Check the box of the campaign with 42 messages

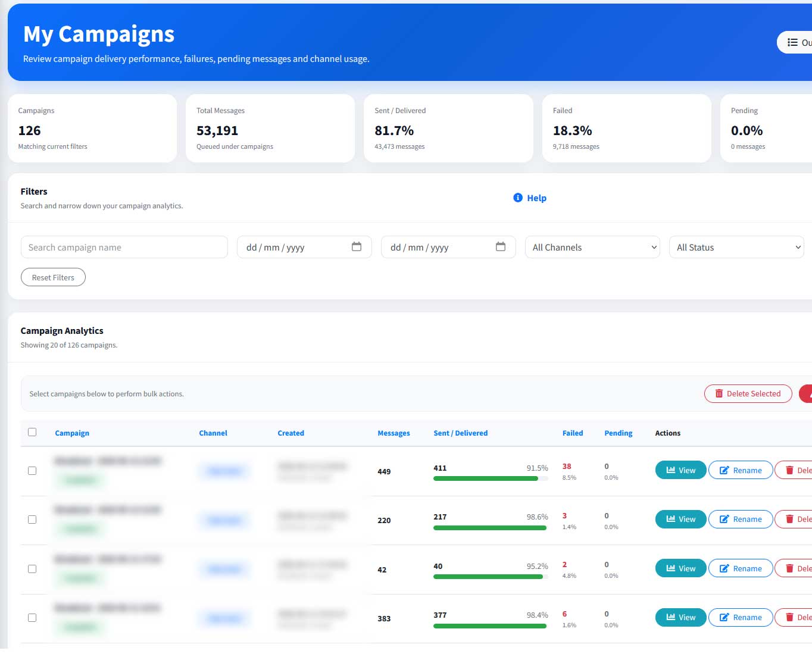click(x=32, y=569)
